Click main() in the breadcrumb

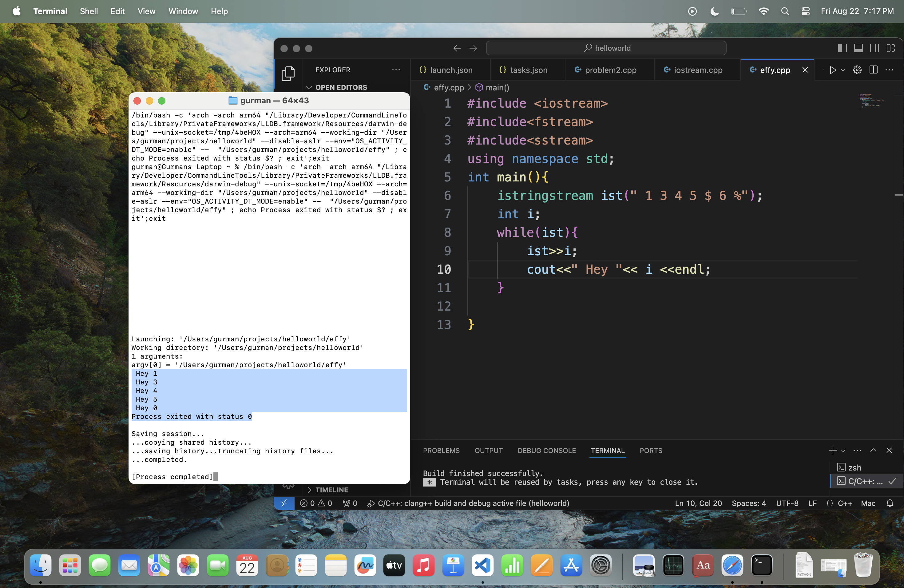(497, 88)
